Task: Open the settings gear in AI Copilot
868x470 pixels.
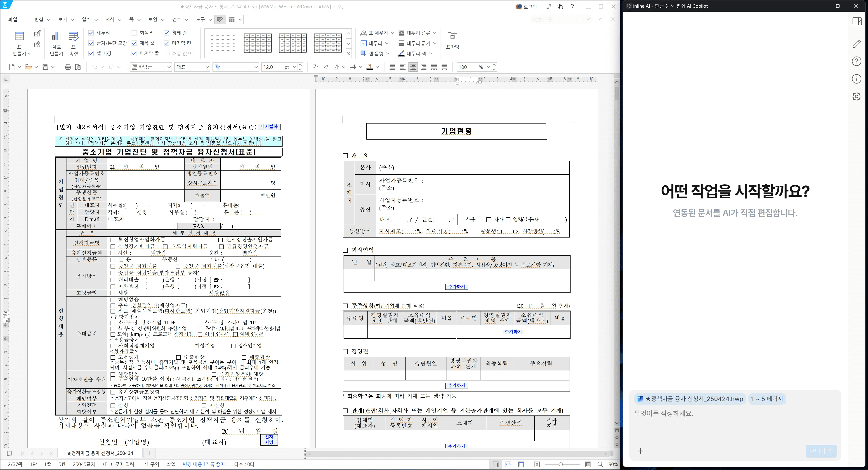Action: click(x=856, y=96)
